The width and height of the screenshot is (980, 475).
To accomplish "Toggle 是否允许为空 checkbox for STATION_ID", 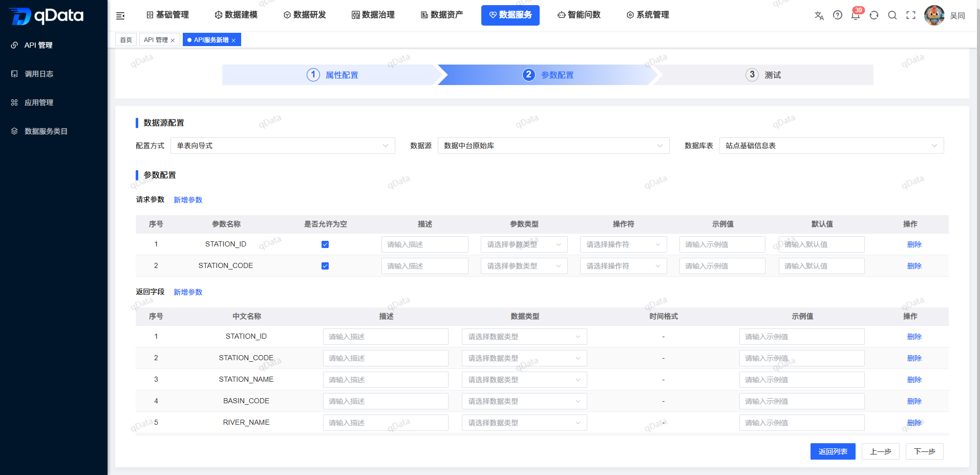I will click(x=325, y=244).
